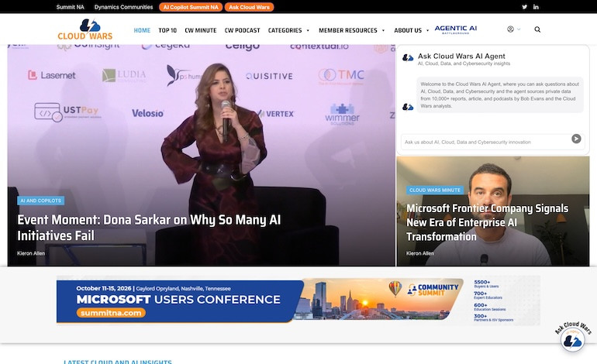Click the Agentic AI Battleground logo

coord(456,29)
